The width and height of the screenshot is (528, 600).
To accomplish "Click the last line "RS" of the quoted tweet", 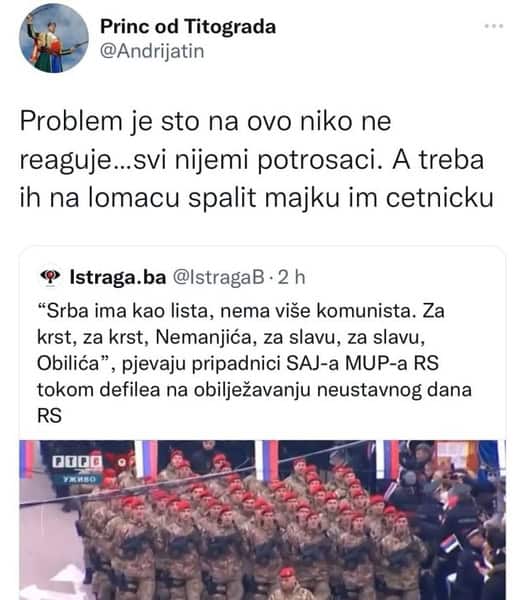I will tap(49, 416).
